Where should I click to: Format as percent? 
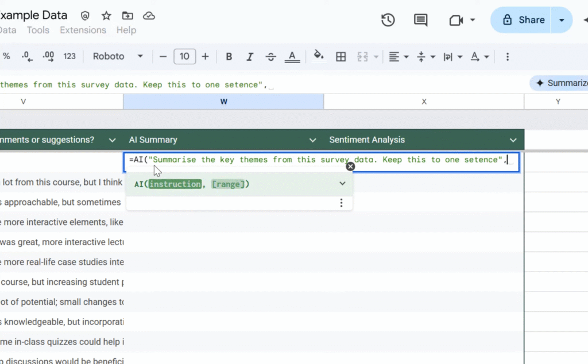click(x=6, y=56)
